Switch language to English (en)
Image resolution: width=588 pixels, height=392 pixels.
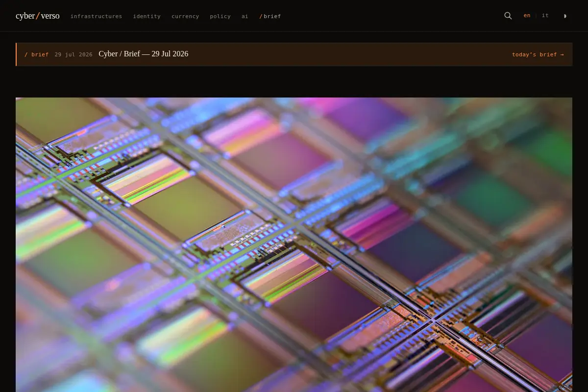pyautogui.click(x=527, y=16)
